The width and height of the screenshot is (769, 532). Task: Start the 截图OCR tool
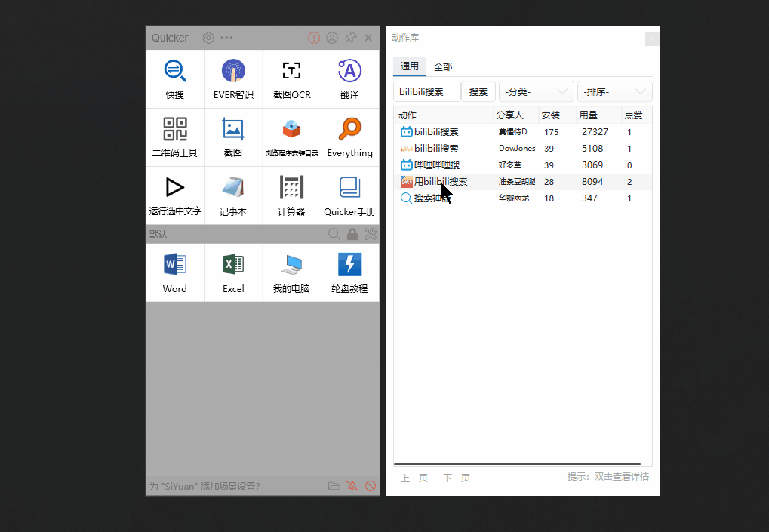(291, 79)
